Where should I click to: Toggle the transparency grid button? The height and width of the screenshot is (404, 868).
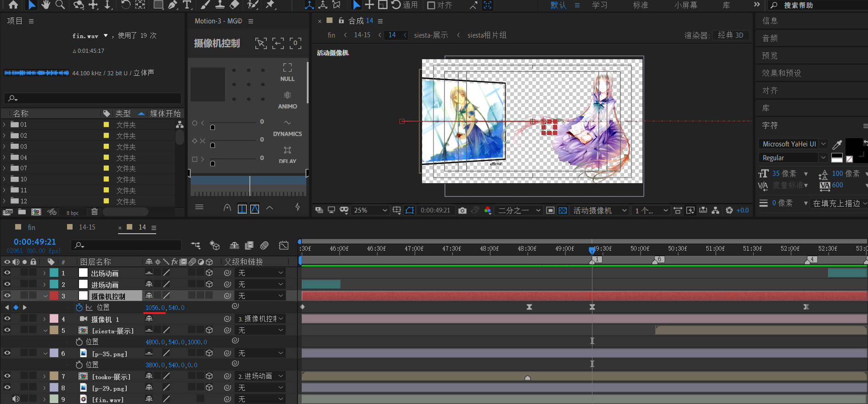pyautogui.click(x=563, y=210)
